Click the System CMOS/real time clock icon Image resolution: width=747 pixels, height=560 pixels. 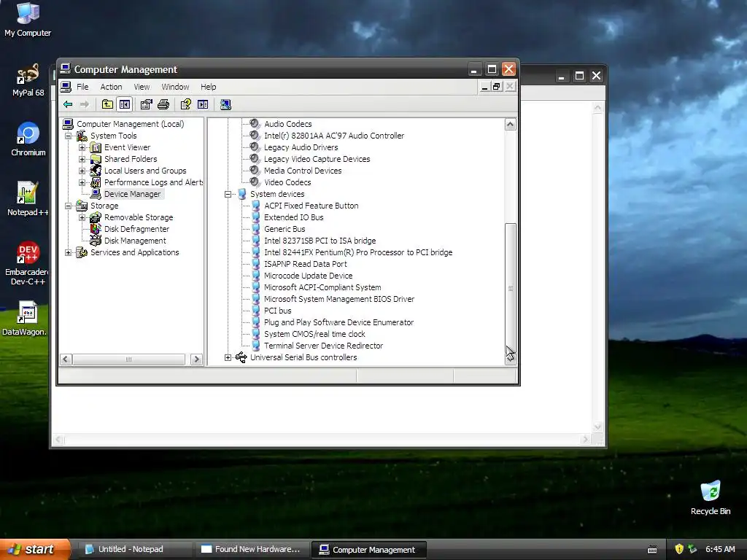(x=256, y=334)
